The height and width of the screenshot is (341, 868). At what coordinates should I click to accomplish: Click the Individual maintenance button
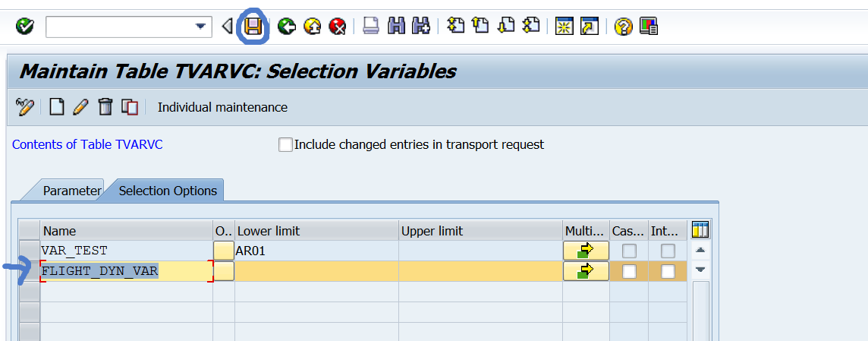coord(222,107)
